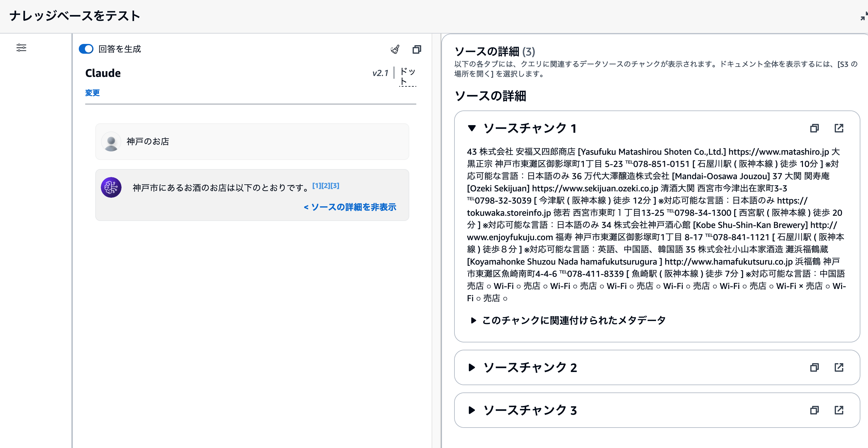Clear the conversation with the broom icon
Image resolution: width=868 pixels, height=448 pixels.
[x=395, y=49]
